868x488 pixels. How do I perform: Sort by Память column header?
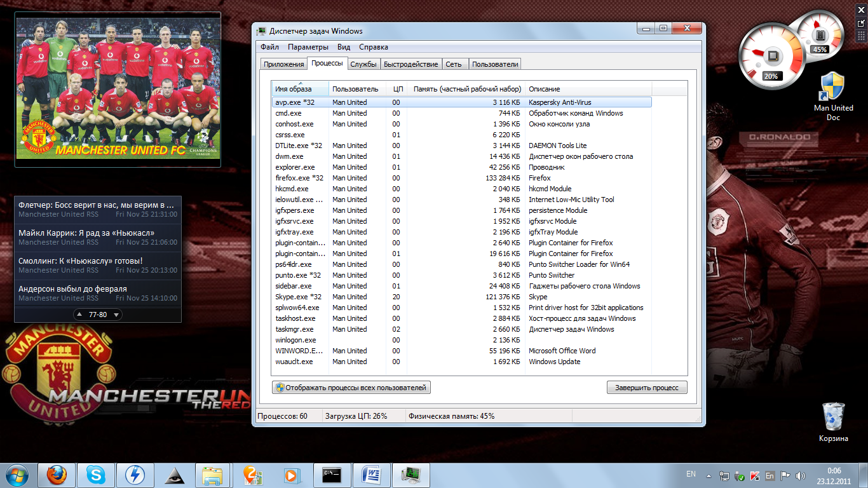[x=466, y=89]
